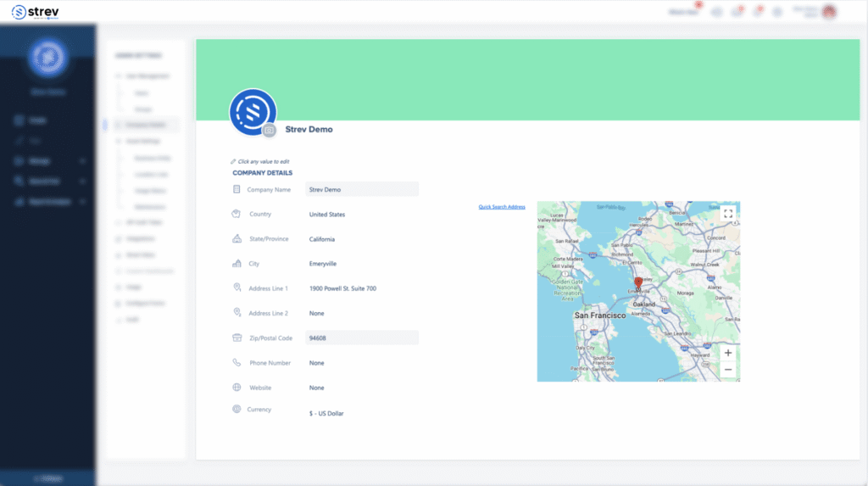Click the Country value United States
Viewport: 868px width, 486px height.
pos(327,215)
